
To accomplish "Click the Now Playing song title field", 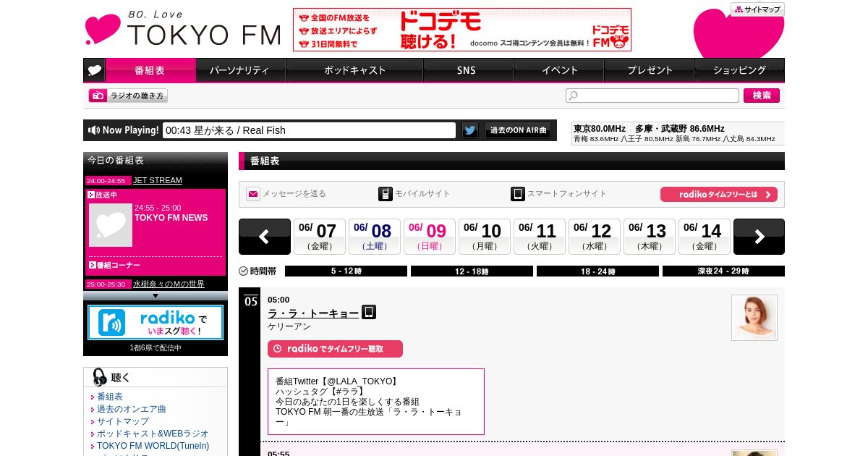I will click(309, 130).
